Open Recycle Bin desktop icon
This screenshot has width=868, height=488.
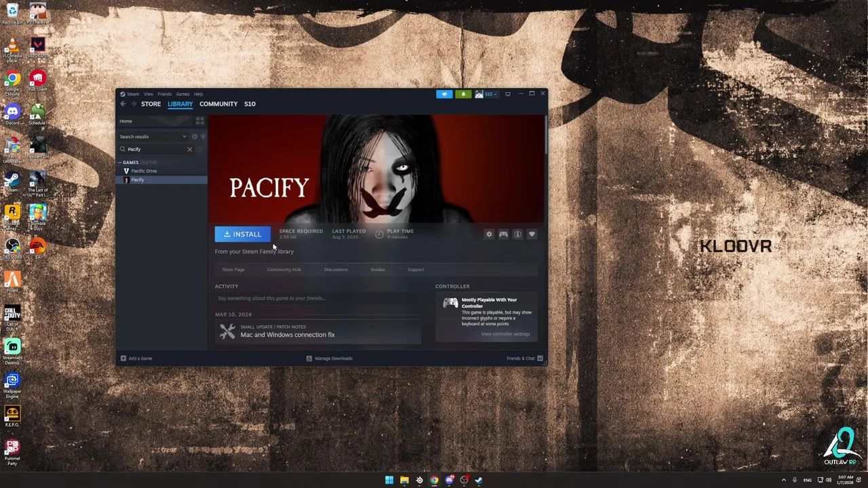(x=12, y=13)
